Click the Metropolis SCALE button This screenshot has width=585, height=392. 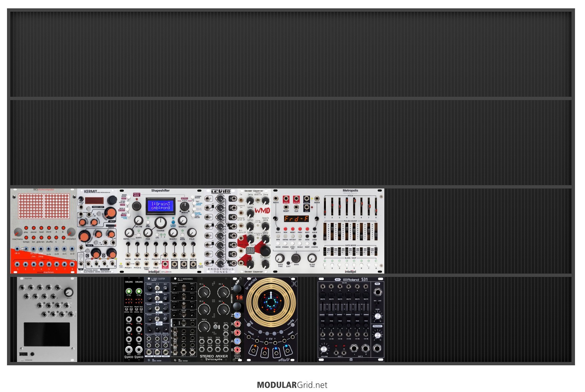[x=300, y=244]
